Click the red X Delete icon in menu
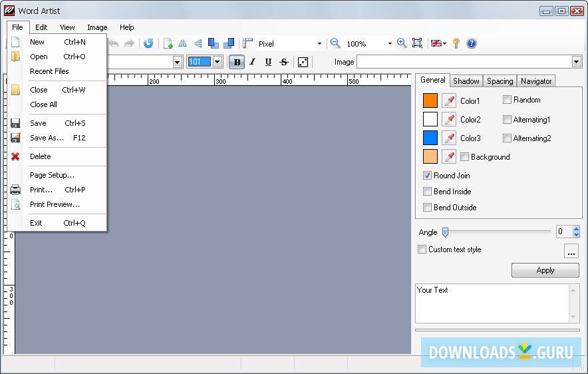The height and width of the screenshot is (374, 588). [15, 156]
